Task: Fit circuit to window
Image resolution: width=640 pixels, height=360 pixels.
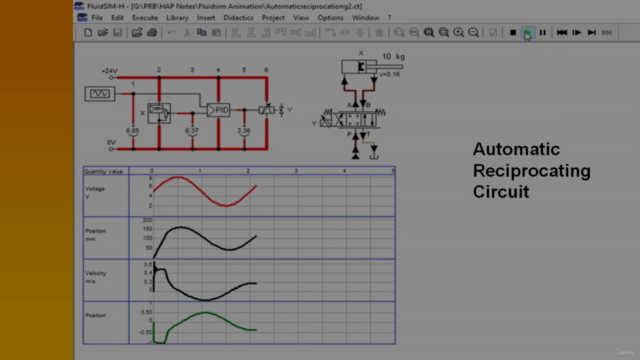Action: [429, 33]
